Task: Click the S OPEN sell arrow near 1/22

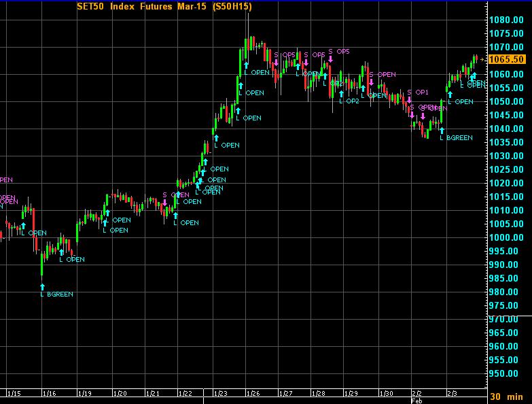Action: [164, 202]
